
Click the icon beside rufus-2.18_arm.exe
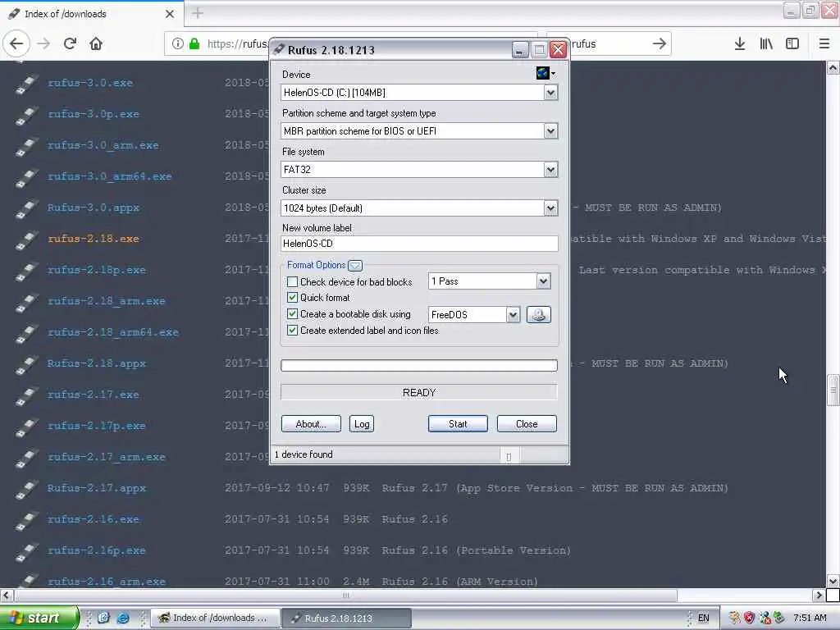[x=27, y=302]
